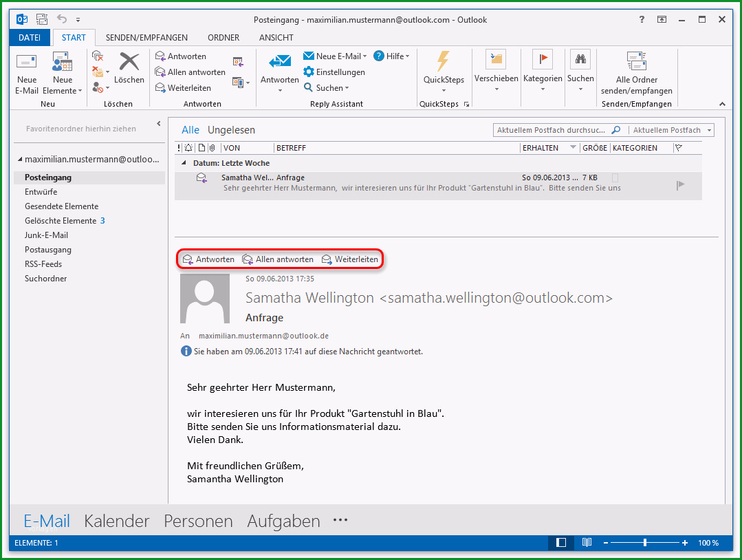742x560 pixels.
Task: Switch to the SENDEN/EMPFANGEN tab
Action: [x=146, y=37]
